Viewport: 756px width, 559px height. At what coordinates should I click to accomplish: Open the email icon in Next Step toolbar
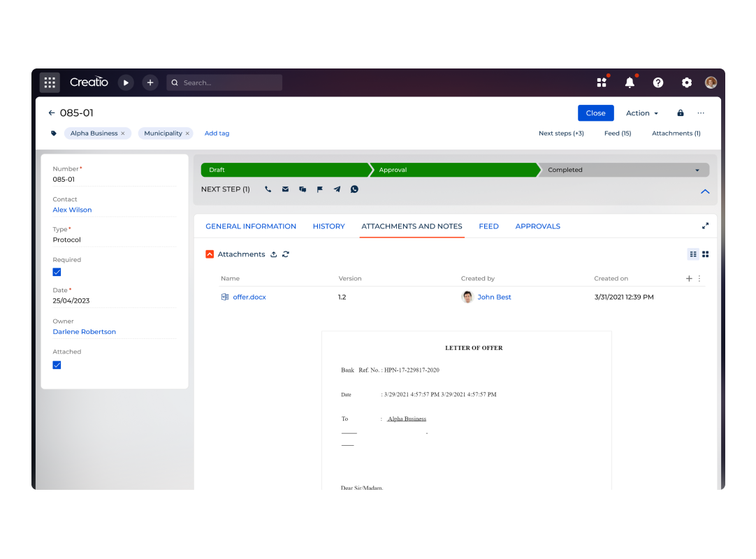tap(285, 189)
